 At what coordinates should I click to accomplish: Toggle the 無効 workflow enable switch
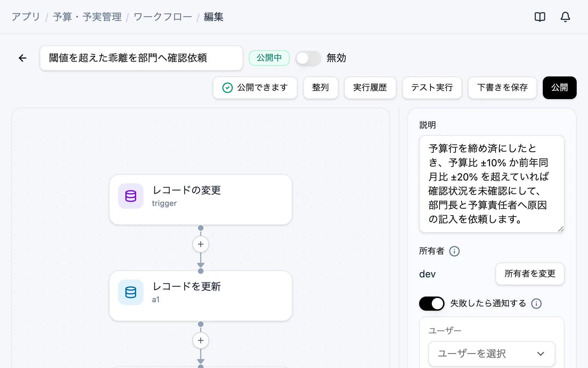coord(308,58)
